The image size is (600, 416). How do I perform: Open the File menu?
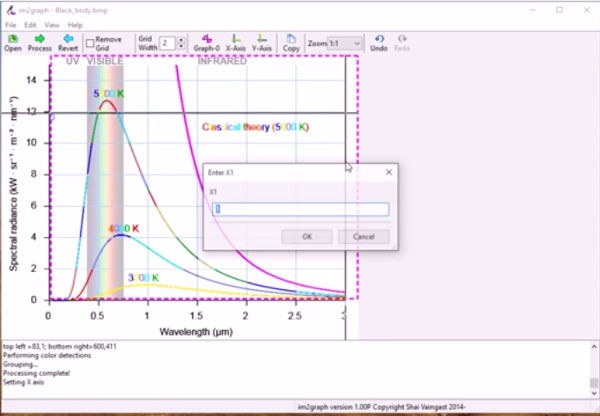point(10,24)
